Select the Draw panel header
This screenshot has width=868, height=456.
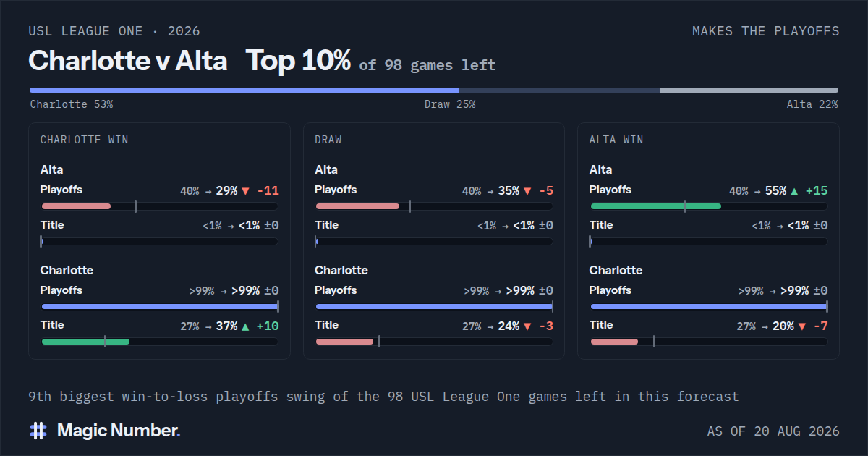[328, 140]
